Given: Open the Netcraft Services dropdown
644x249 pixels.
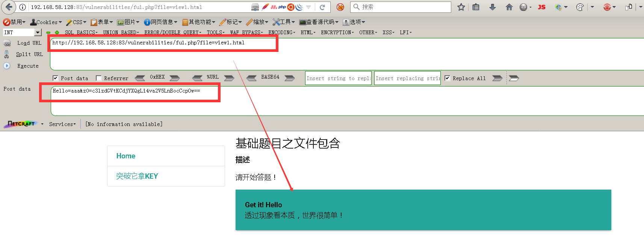Looking at the screenshot, I should point(62,124).
